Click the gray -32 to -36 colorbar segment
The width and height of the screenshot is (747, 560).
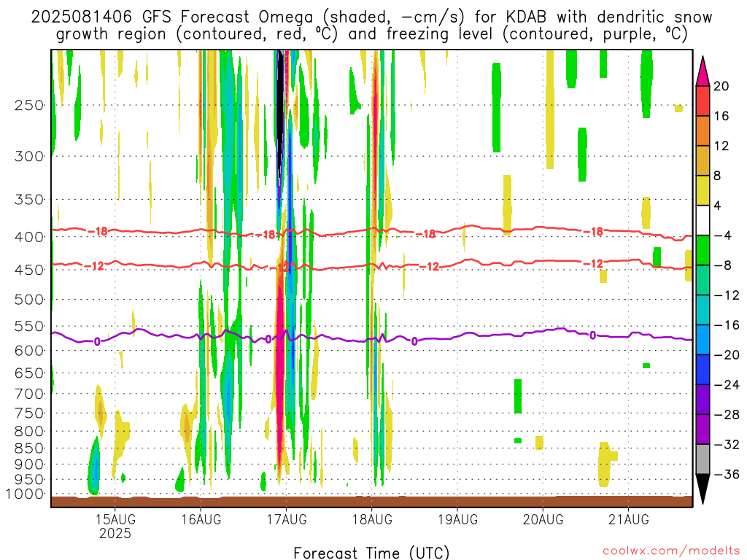point(703,459)
